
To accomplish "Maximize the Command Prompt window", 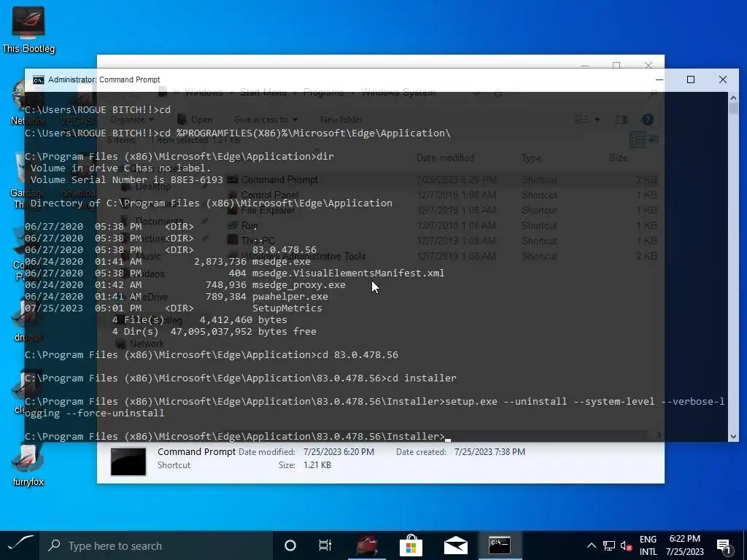I will [691, 79].
